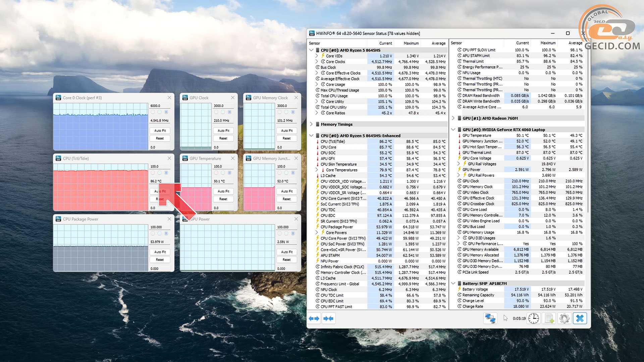Click the expand-columns double arrow icon in HWiNFO toolbar
Screen dimensions: 644x362
[314, 318]
